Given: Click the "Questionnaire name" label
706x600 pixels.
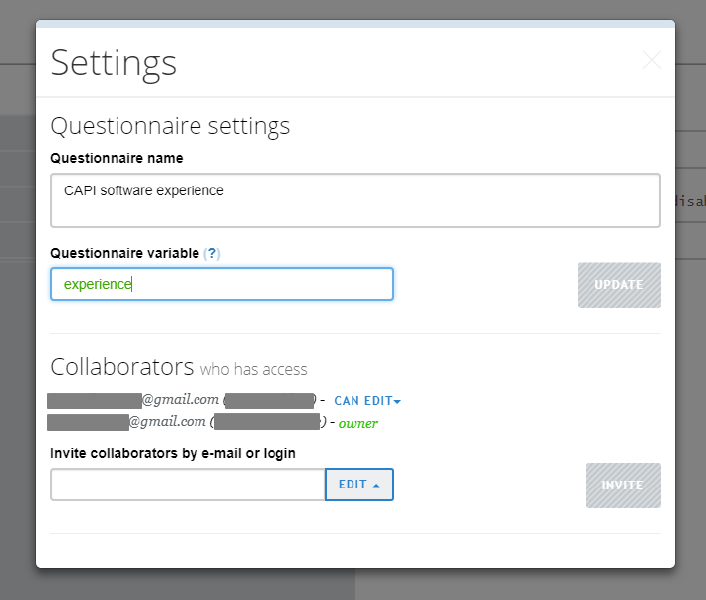Looking at the screenshot, I should pyautogui.click(x=117, y=158).
